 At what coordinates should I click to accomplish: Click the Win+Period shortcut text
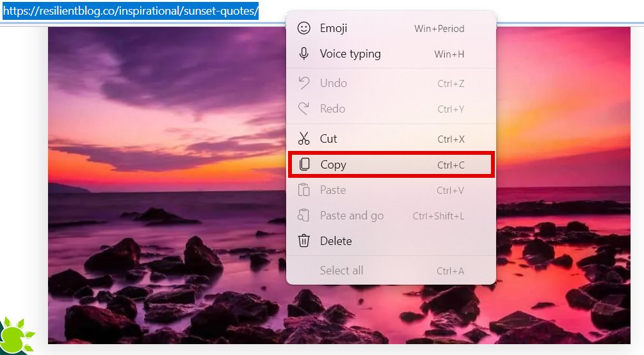(439, 29)
